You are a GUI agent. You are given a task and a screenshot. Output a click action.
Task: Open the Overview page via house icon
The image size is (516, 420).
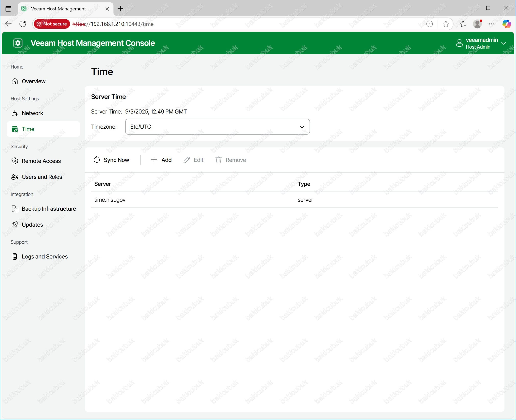(x=15, y=81)
